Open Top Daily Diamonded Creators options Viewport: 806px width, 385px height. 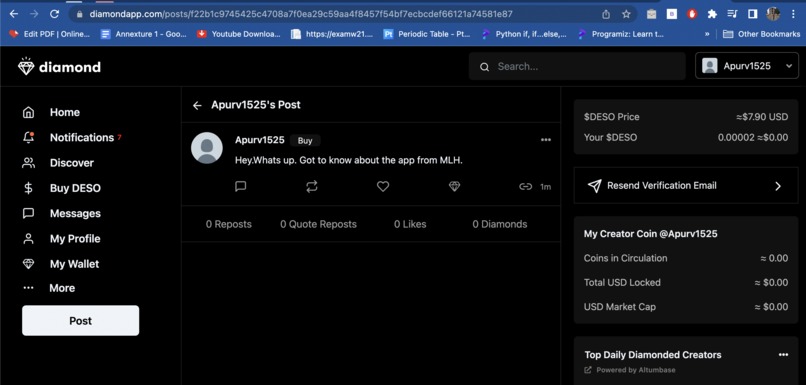click(783, 355)
